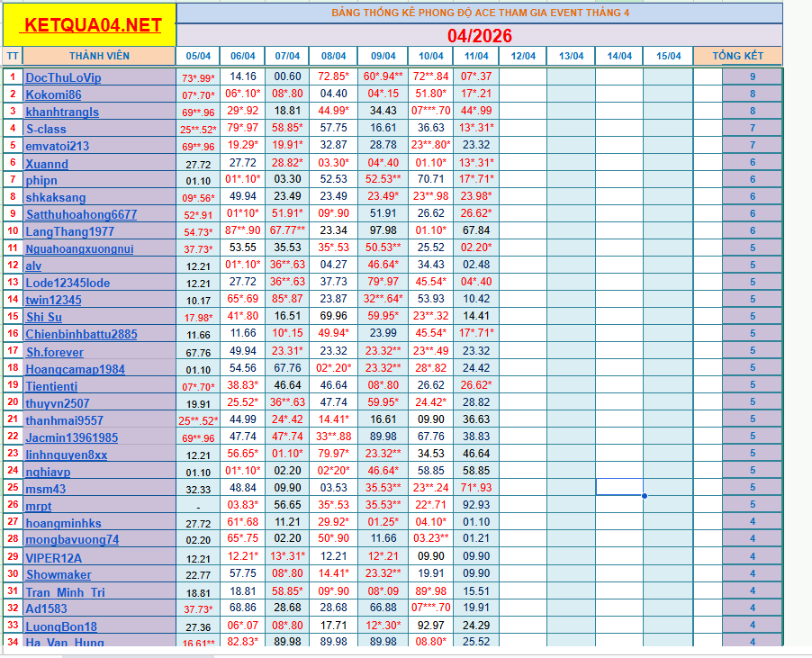Image resolution: width=812 pixels, height=658 pixels.
Task: Click the selected cell's fill handle
Action: tap(644, 496)
